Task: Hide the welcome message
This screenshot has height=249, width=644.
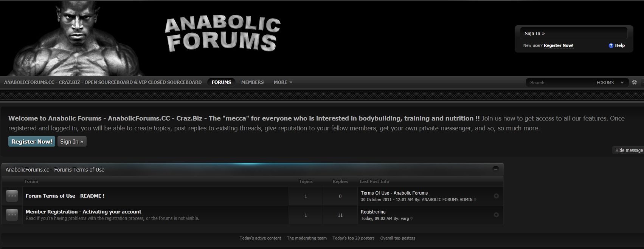Action: 628,150
